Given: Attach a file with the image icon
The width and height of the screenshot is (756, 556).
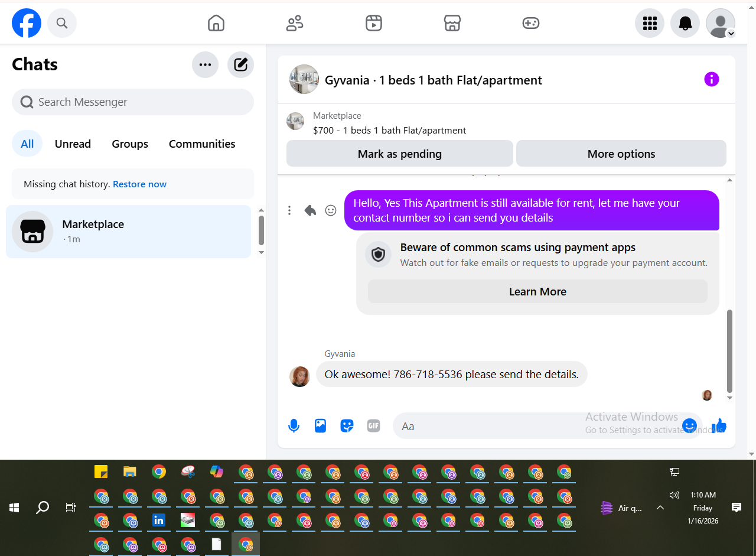Looking at the screenshot, I should pos(320,425).
